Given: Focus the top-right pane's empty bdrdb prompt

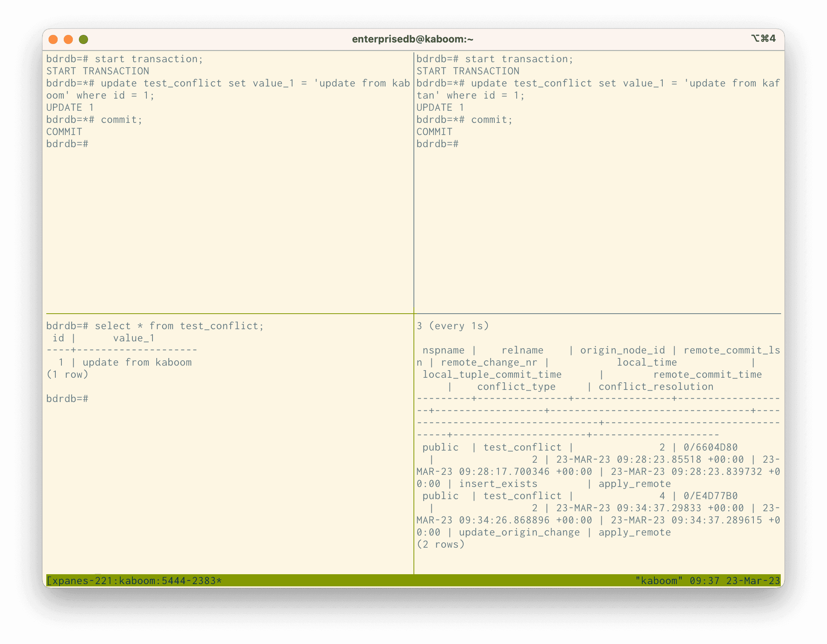Looking at the screenshot, I should [438, 144].
